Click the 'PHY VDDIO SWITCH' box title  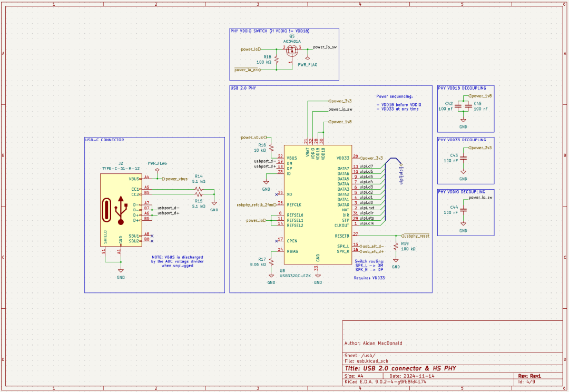(270, 31)
